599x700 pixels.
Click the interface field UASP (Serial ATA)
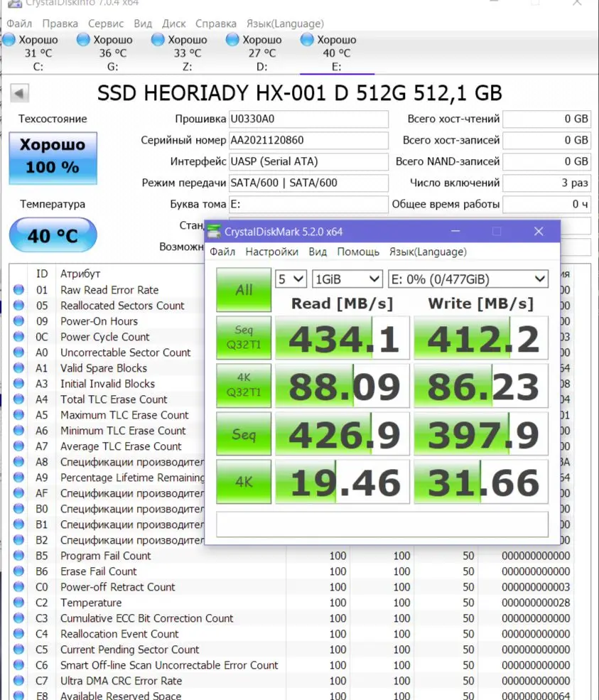point(308,161)
